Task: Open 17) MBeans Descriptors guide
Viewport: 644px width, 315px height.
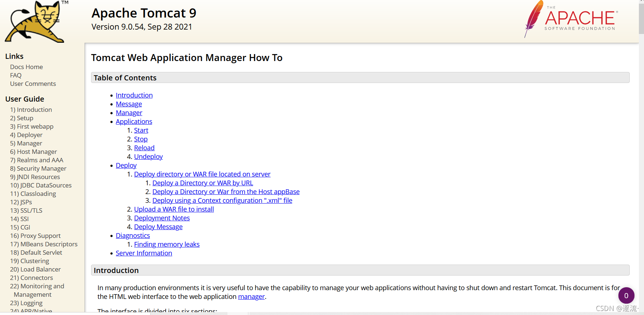Action: click(x=44, y=244)
